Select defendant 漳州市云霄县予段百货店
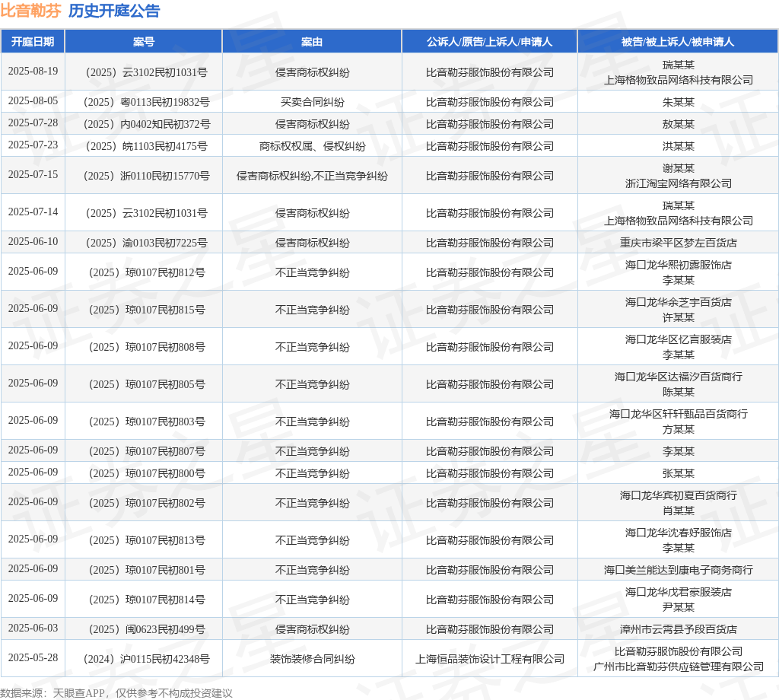The width and height of the screenshot is (779, 700). pos(678,629)
